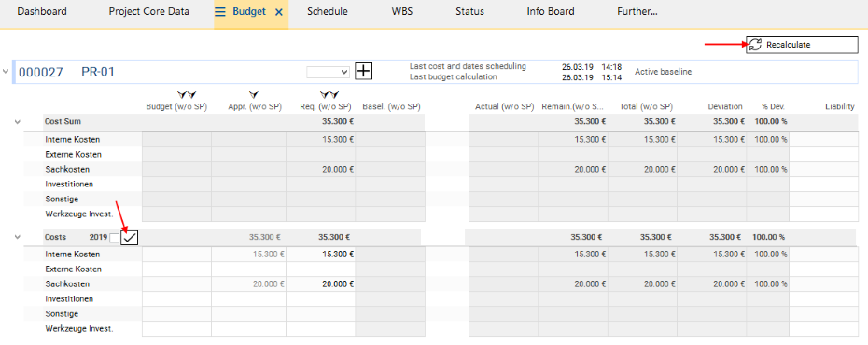
Task: Open the Further... tab menu
Action: click(x=637, y=11)
